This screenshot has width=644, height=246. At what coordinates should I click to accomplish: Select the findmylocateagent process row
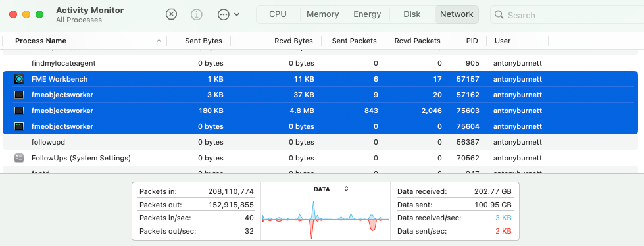[320, 63]
